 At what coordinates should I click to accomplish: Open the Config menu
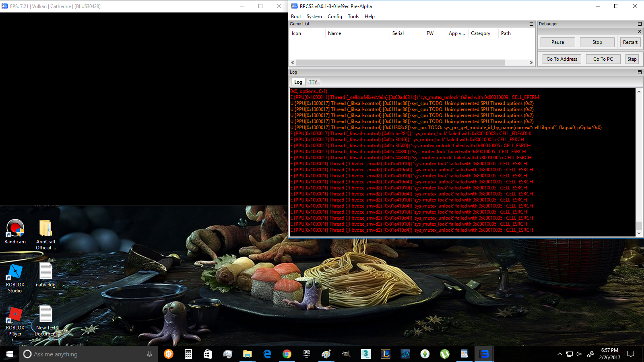tap(334, 16)
